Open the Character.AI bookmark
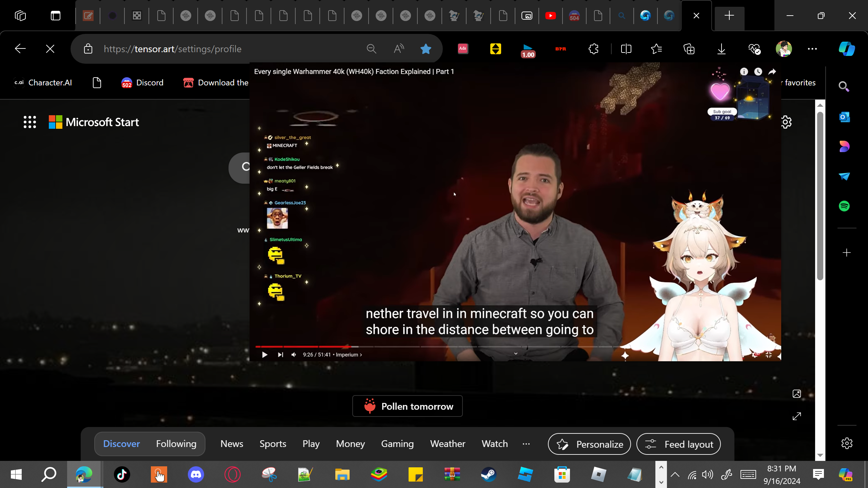The image size is (868, 488). pos(43,83)
